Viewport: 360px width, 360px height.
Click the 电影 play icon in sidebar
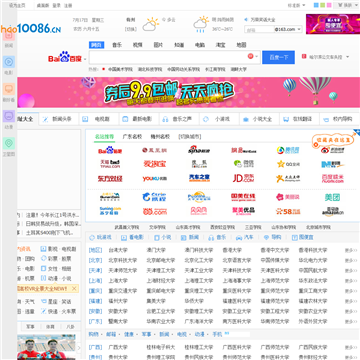9,62
